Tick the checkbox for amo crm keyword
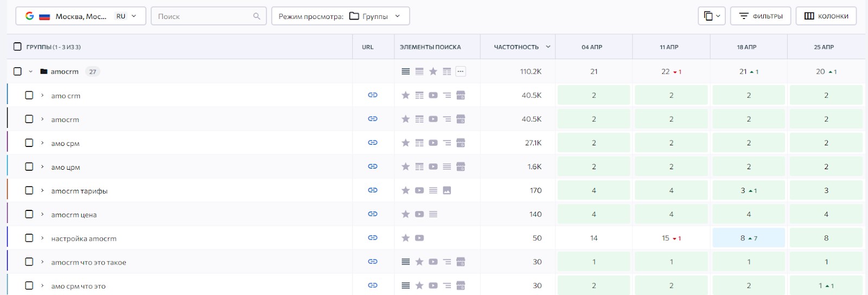Viewport: 868px width, 295px height. point(29,95)
